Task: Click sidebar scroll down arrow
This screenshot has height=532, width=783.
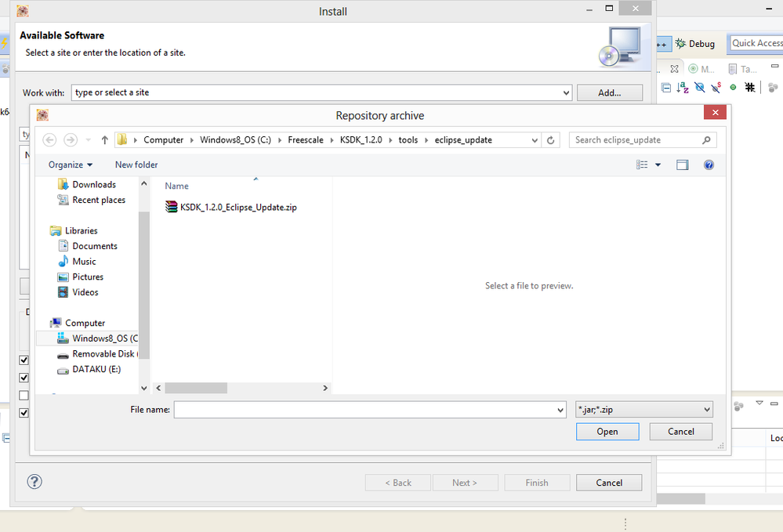Action: (x=143, y=388)
